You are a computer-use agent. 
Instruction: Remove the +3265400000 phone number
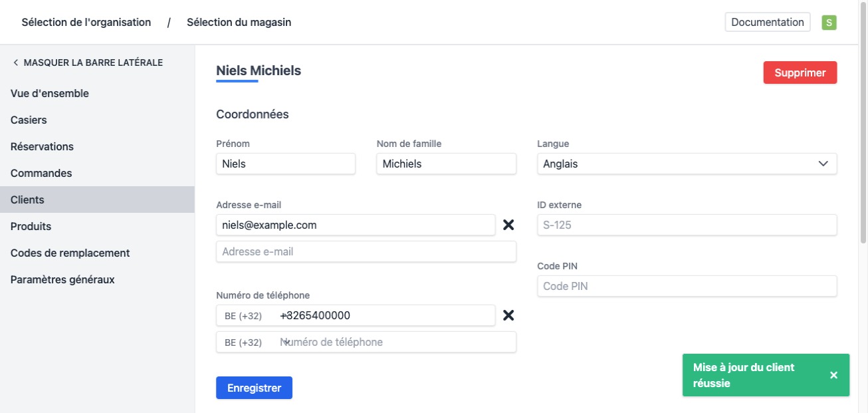(508, 316)
